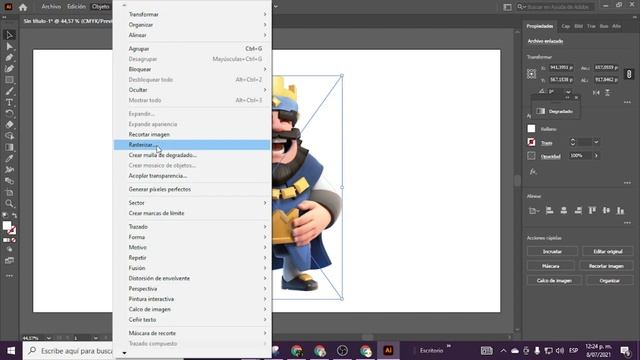Screen dimensions: 640x360
Task: Flip vertically icon in Transformar section
Action: [x=607, y=93]
